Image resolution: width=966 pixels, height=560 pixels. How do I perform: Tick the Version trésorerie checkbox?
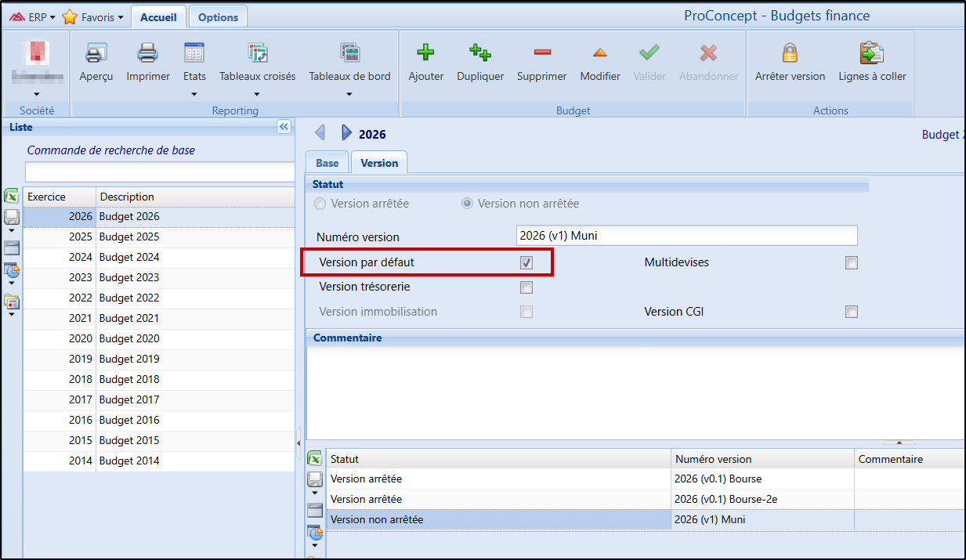coord(526,287)
